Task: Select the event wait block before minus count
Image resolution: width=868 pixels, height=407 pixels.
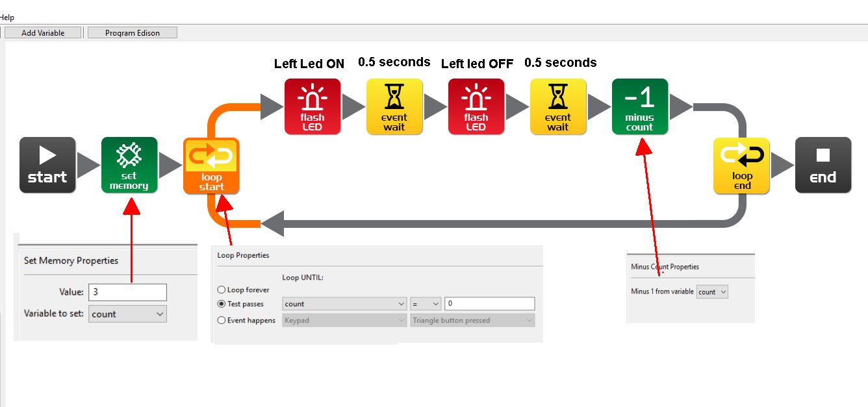Action: 558,106
